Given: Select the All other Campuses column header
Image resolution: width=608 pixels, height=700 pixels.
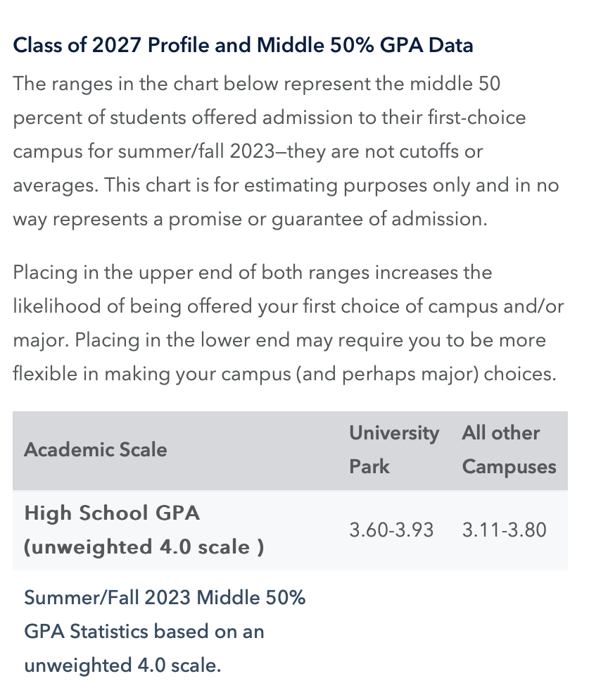Looking at the screenshot, I should (x=508, y=449).
